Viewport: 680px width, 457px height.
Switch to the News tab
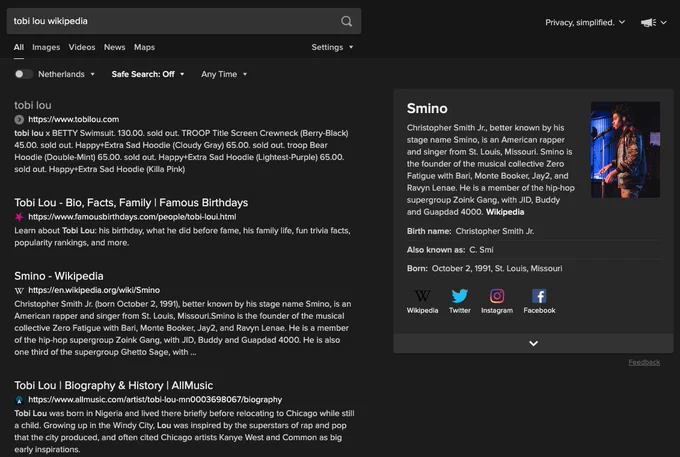(x=114, y=47)
